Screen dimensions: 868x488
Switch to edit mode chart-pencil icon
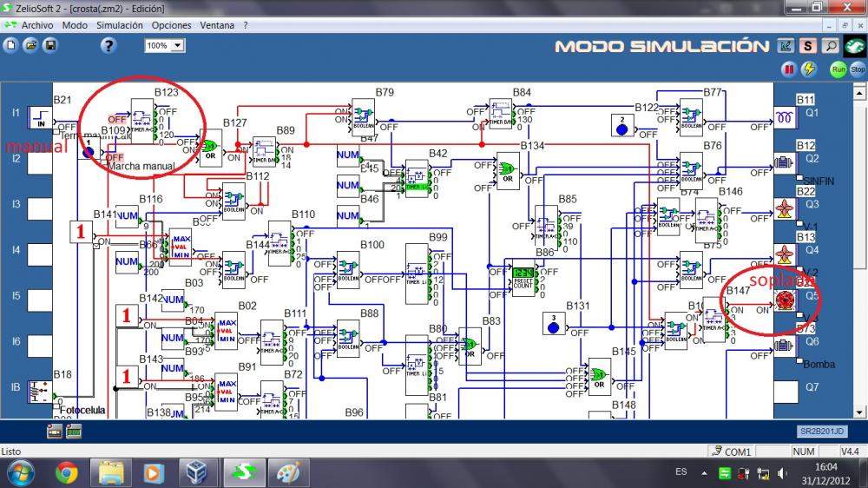785,46
